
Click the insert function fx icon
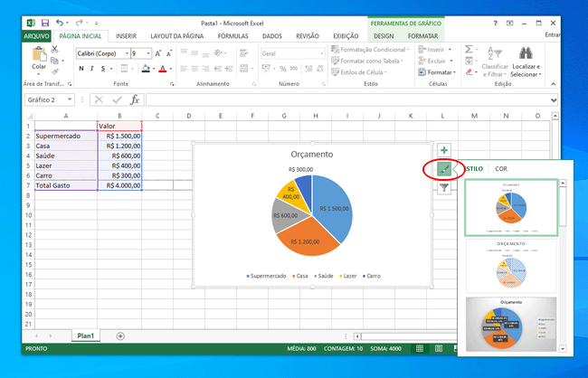tap(135, 99)
